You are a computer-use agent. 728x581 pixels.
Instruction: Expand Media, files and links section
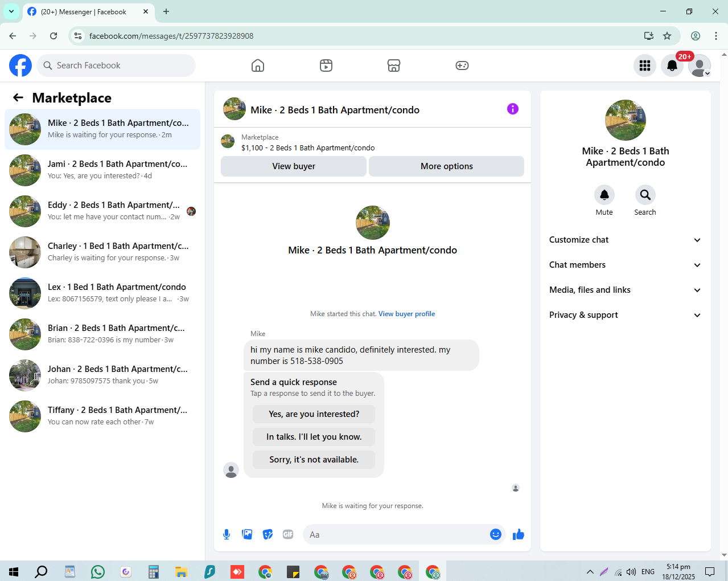click(625, 290)
